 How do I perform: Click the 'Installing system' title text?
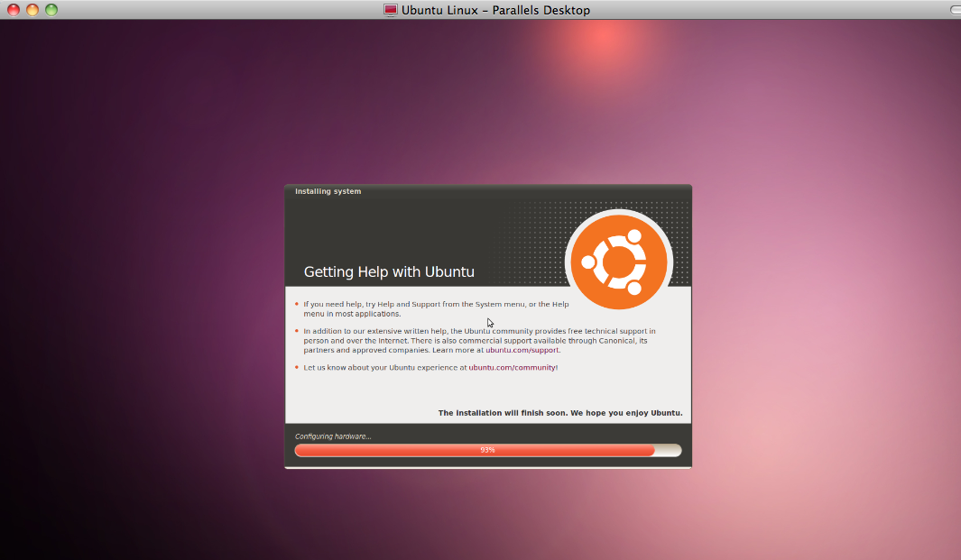pos(328,191)
